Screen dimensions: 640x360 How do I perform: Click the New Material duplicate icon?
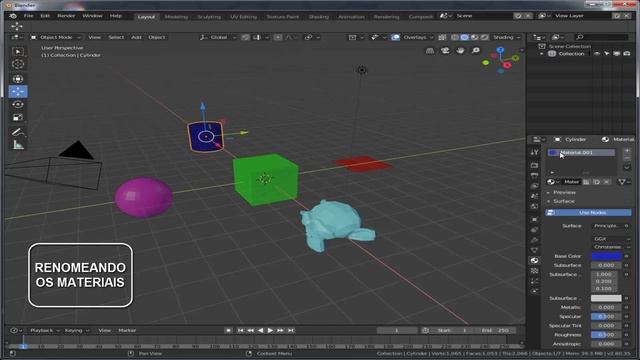pos(597,182)
